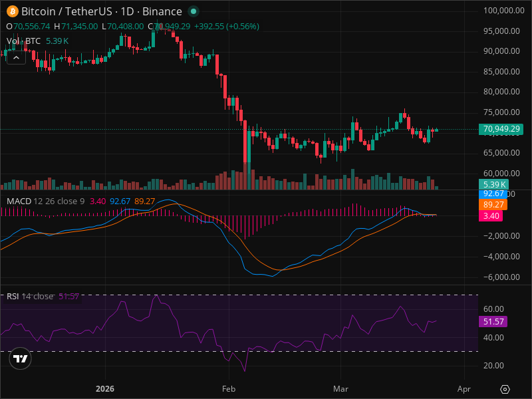Click the Mar date axis label
This screenshot has height=399, width=532.
click(x=340, y=389)
